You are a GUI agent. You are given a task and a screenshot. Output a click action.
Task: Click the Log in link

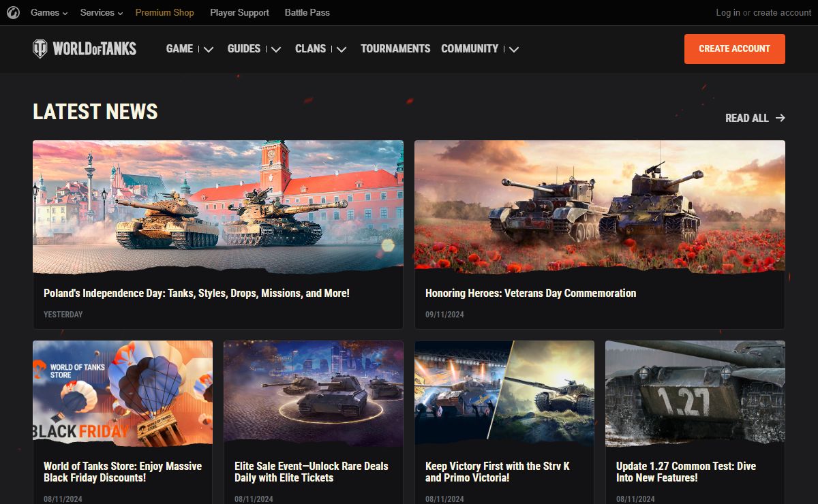pyautogui.click(x=728, y=12)
